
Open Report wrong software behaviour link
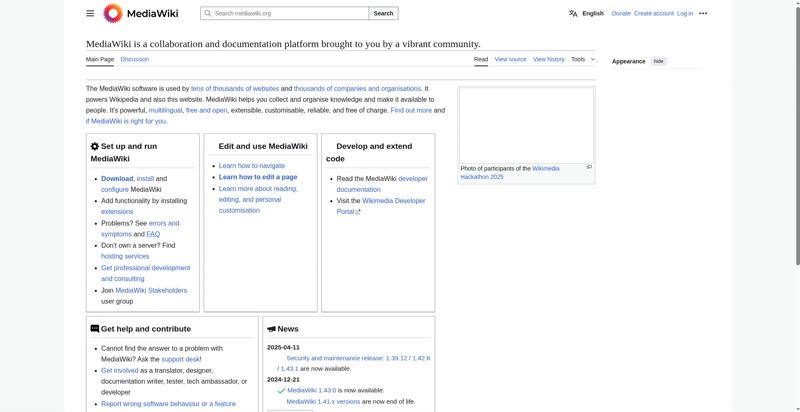click(168, 404)
